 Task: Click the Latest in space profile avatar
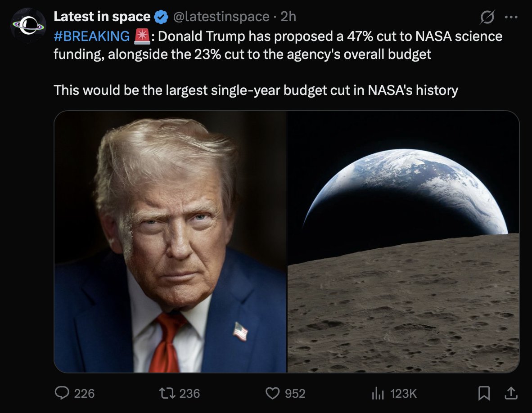28,26
